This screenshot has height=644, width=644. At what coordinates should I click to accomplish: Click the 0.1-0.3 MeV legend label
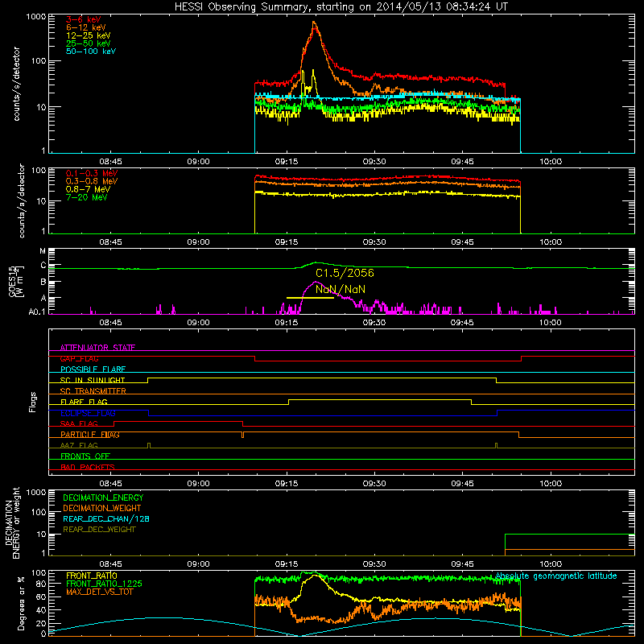pyautogui.click(x=92, y=173)
